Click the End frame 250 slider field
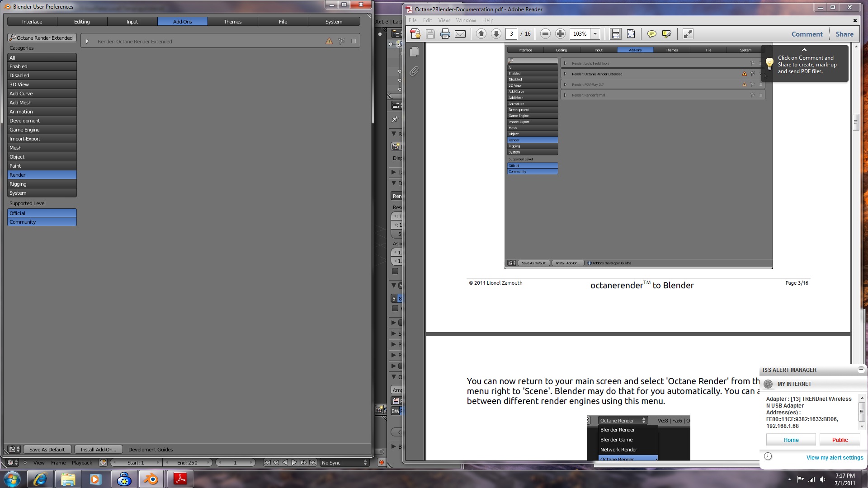Viewport: 868px width, 488px height. [x=187, y=463]
